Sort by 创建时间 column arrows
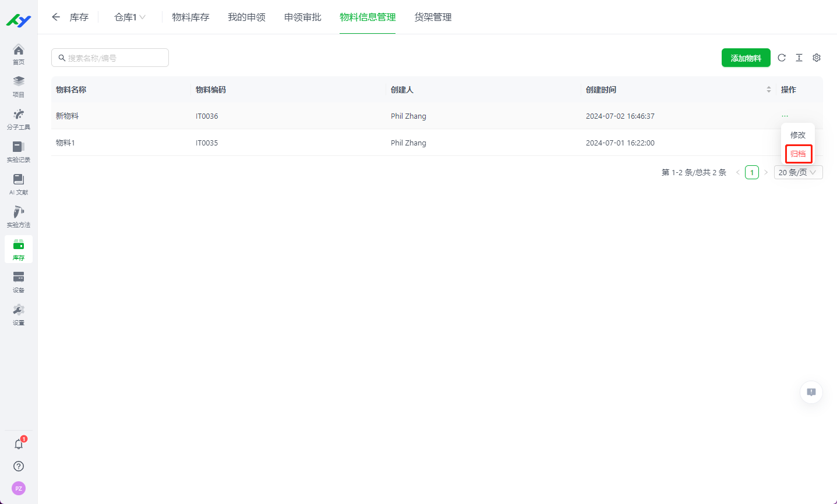The image size is (837, 504). click(x=769, y=90)
